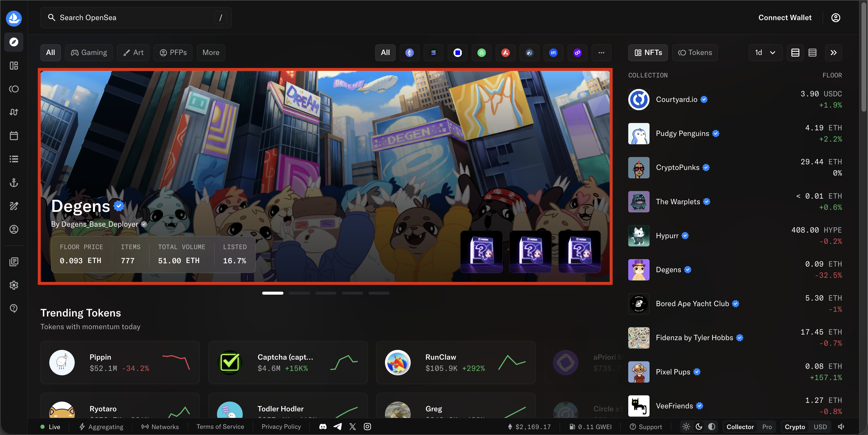This screenshot has width=868, height=435.
Task: Toggle currency display from Crypto to USD
Action: (x=820, y=426)
